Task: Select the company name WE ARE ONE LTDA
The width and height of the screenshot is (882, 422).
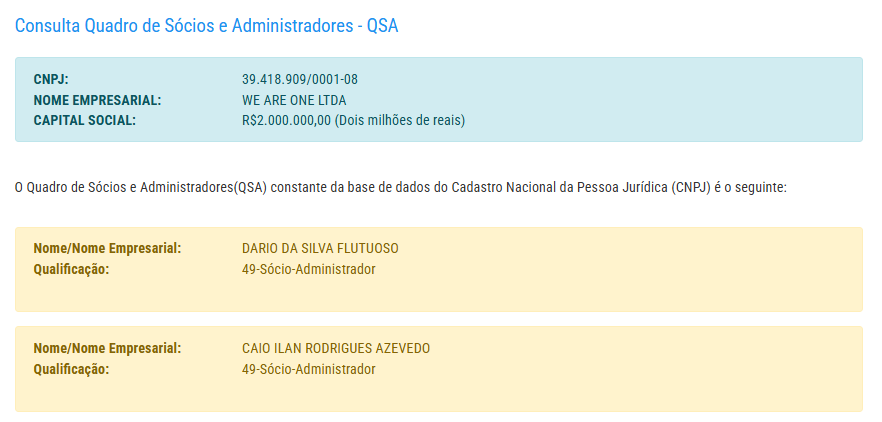Action: (294, 100)
